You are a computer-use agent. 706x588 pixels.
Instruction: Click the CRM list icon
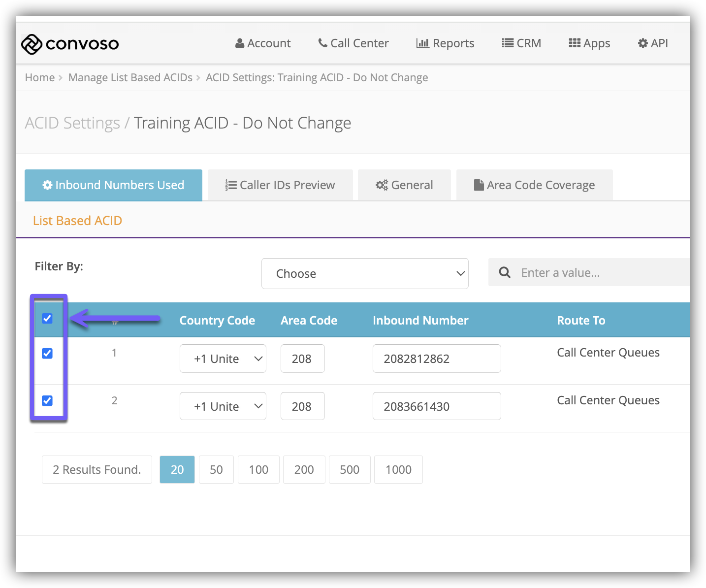click(x=508, y=43)
